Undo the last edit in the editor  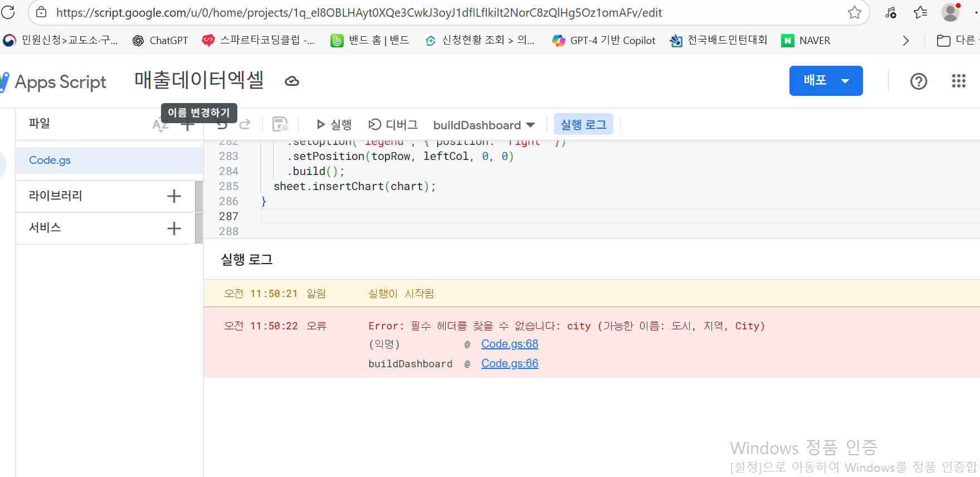point(222,124)
